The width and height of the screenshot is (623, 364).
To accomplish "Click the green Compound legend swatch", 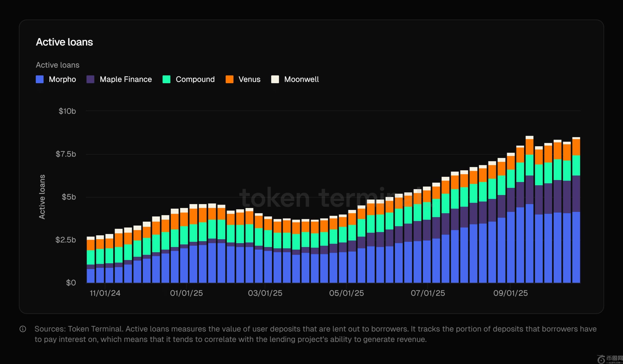I will pyautogui.click(x=166, y=79).
